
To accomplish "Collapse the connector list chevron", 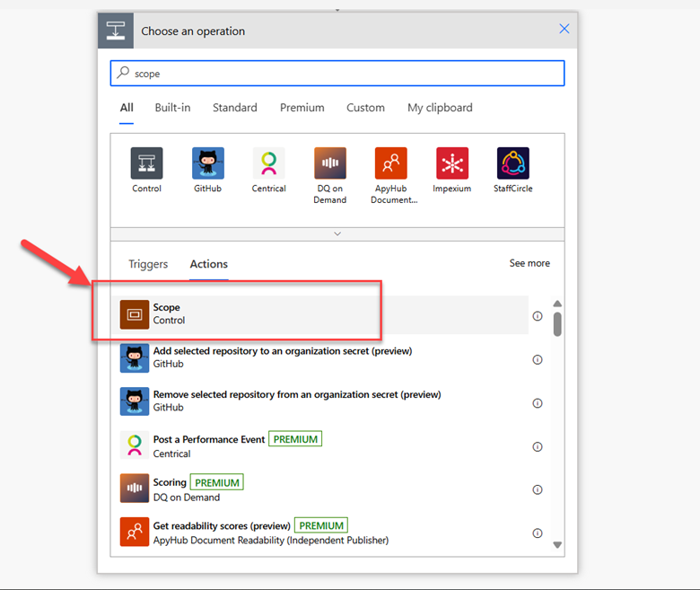I will [337, 233].
